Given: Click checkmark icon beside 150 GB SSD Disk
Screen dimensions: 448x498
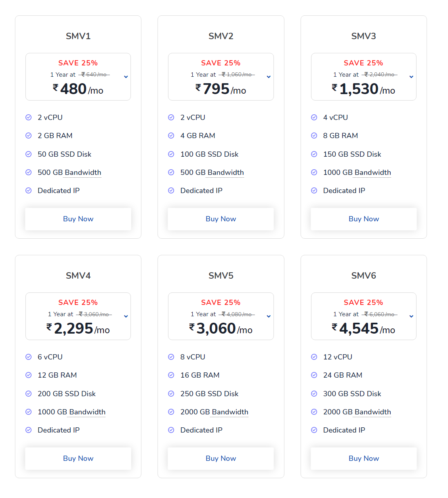Looking at the screenshot, I should tap(314, 154).
